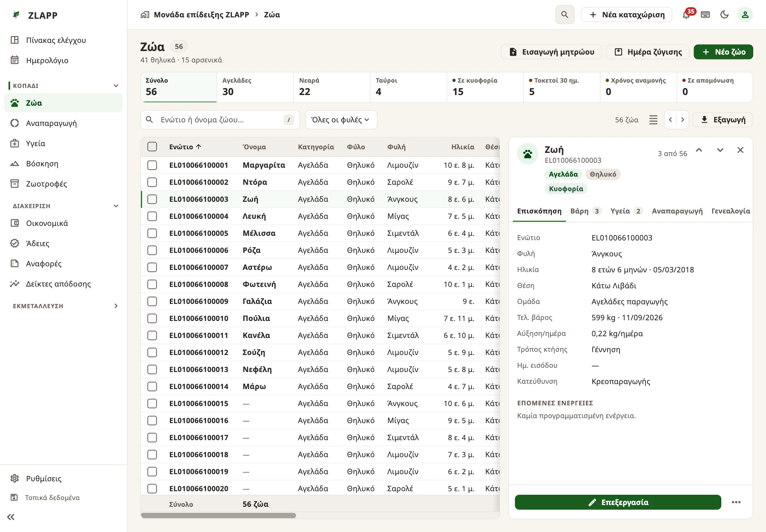Switch to Βάρη tab
Screen dimensions: 766x532
point(585,211)
